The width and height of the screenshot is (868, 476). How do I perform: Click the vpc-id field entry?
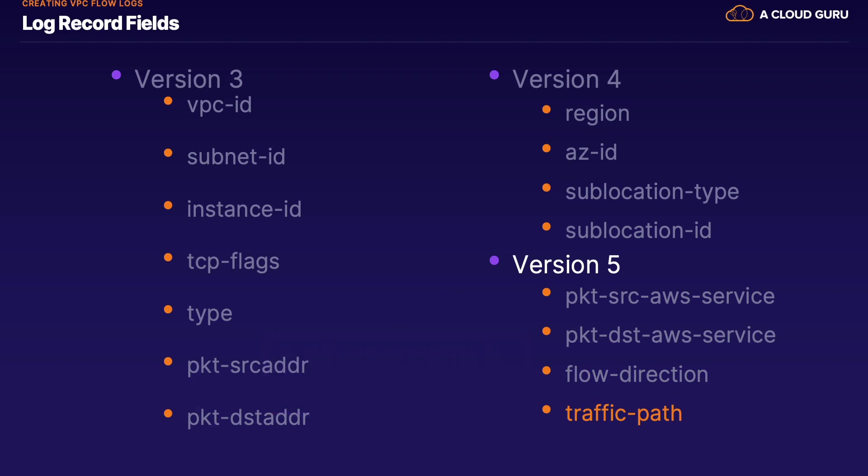pyautogui.click(x=219, y=105)
